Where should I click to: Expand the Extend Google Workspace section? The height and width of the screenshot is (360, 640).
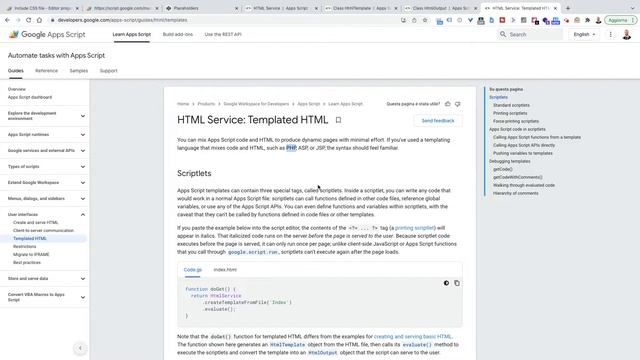tap(83, 182)
